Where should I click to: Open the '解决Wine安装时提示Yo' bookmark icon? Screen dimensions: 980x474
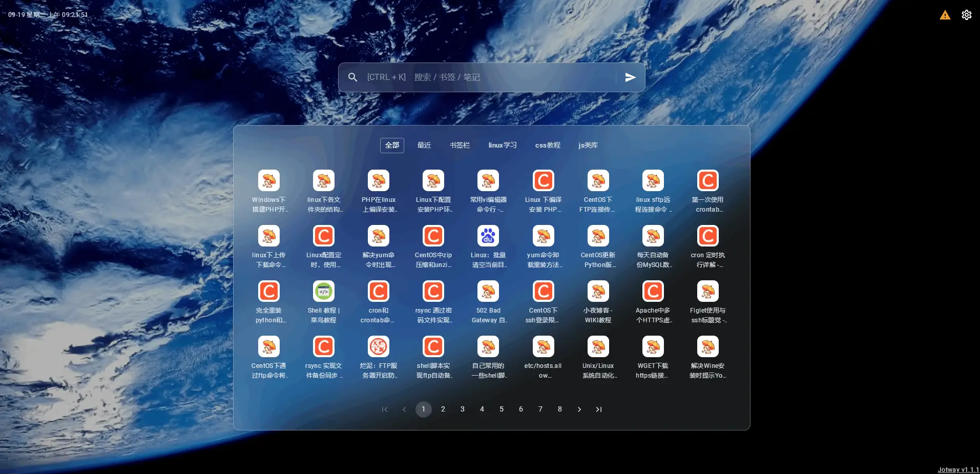[x=708, y=346]
